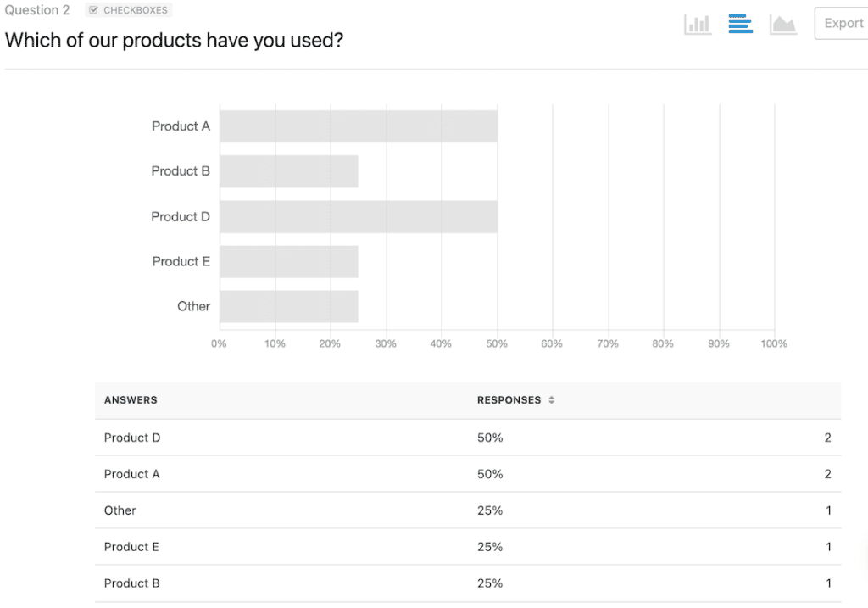Toggle the CHECKBOXES question type badge
The height and width of the screenshot is (608, 868).
[x=127, y=9]
